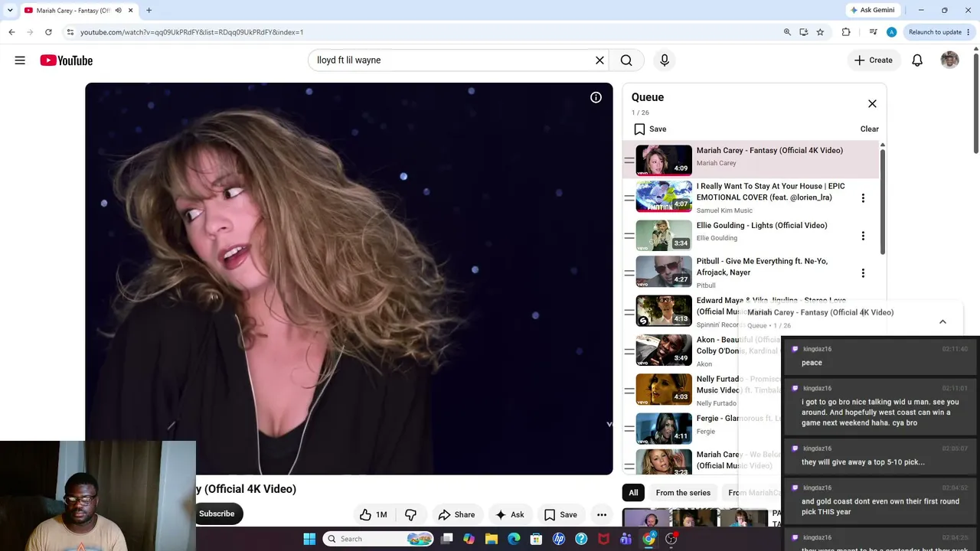
Task: Open Microsoft Edge from the taskbar
Action: (x=514, y=539)
